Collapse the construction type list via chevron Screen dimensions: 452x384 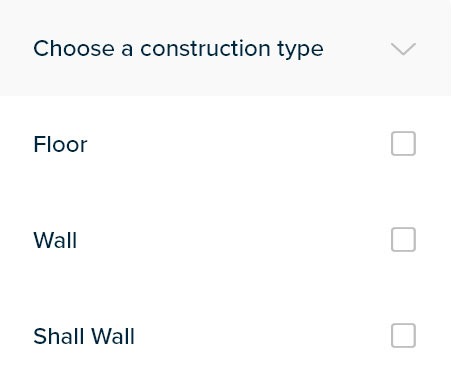[403, 49]
